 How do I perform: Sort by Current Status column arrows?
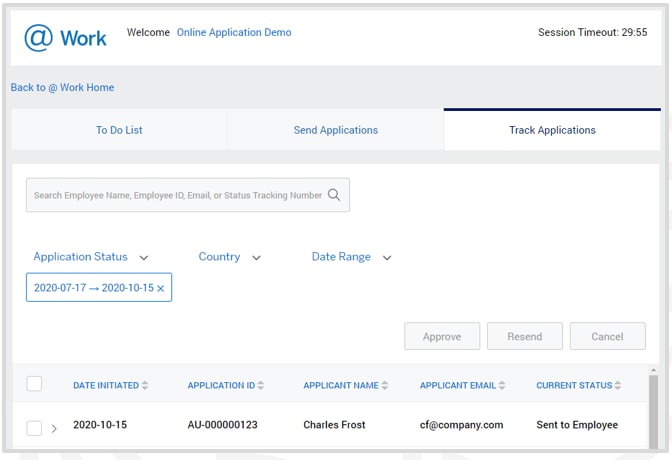pos(618,386)
